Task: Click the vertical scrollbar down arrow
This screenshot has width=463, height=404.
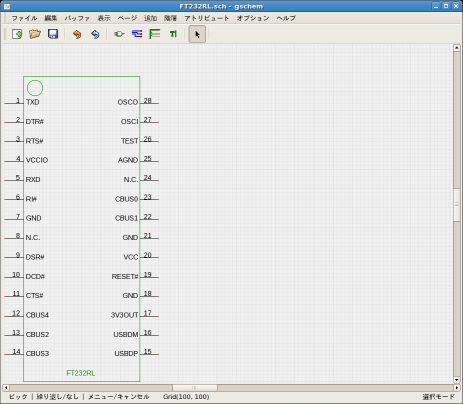Action: point(457,380)
